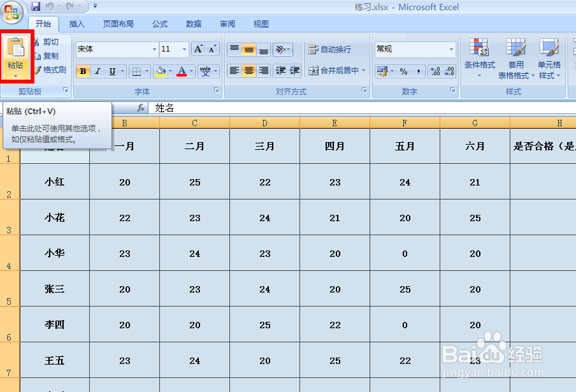Toggle italic formatting

pos(97,71)
